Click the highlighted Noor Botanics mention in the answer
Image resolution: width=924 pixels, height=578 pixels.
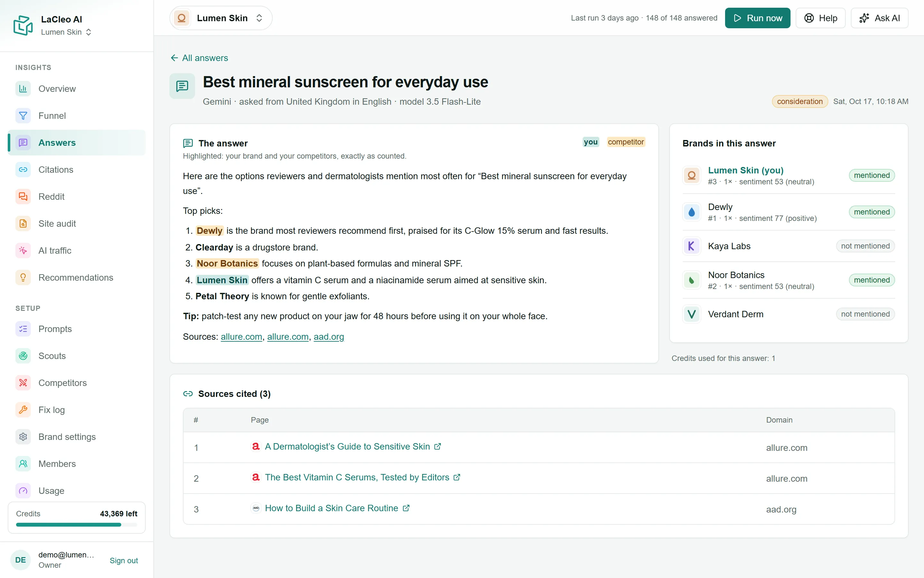click(x=227, y=263)
